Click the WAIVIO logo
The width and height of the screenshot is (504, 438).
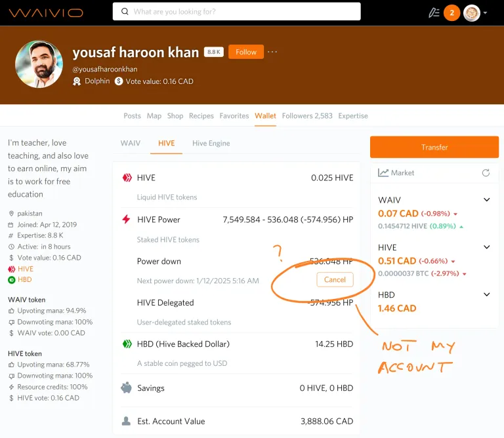tap(46, 13)
